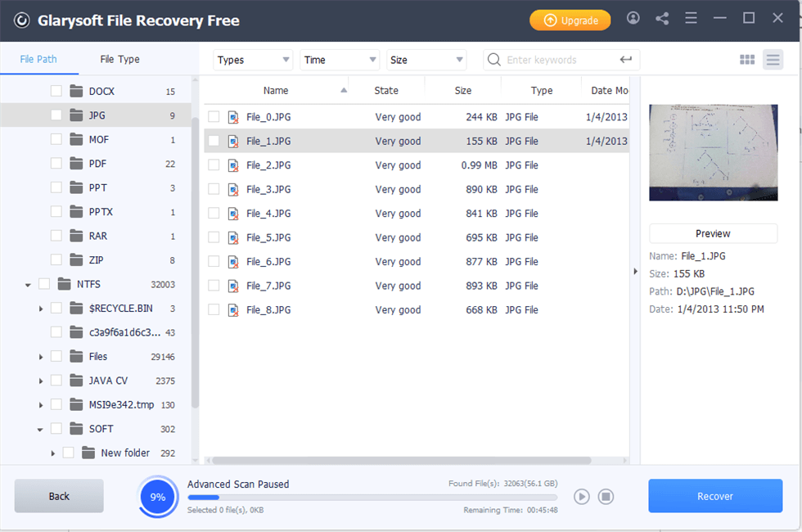Check the File_7.JPG checkbox
The height and width of the screenshot is (532, 802).
pyautogui.click(x=214, y=286)
